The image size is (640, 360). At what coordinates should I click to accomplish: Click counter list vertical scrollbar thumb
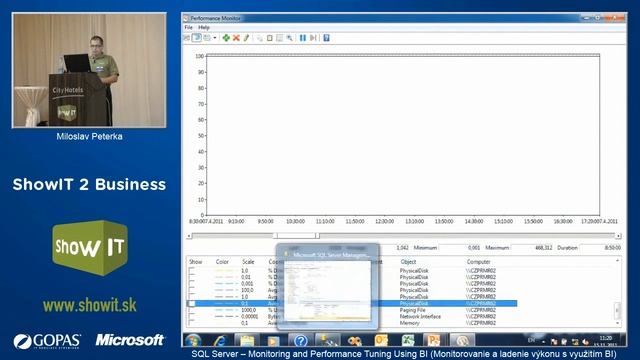tap(617, 311)
